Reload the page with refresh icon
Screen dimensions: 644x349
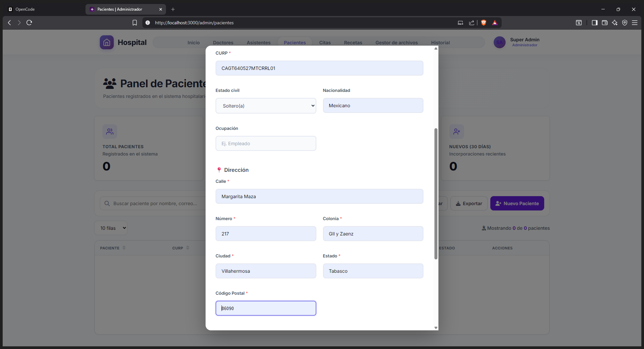coord(29,23)
